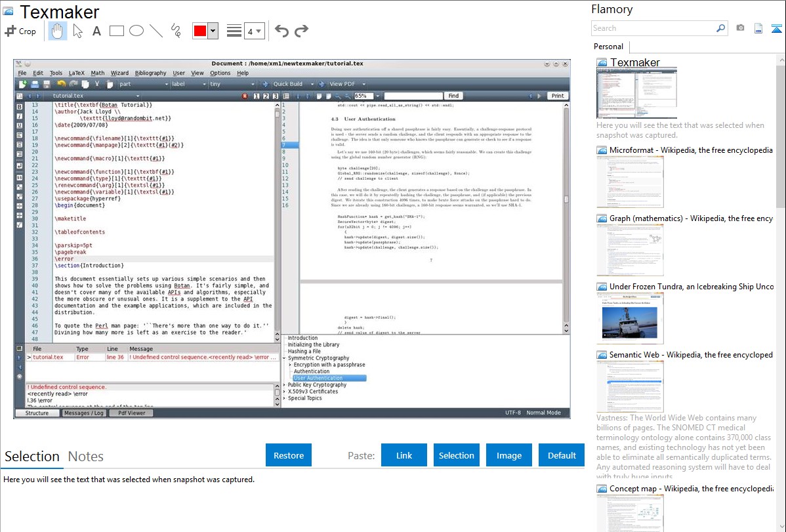The width and height of the screenshot is (786, 532).
Task: Click Texmaker's paste icon
Action: point(110,84)
